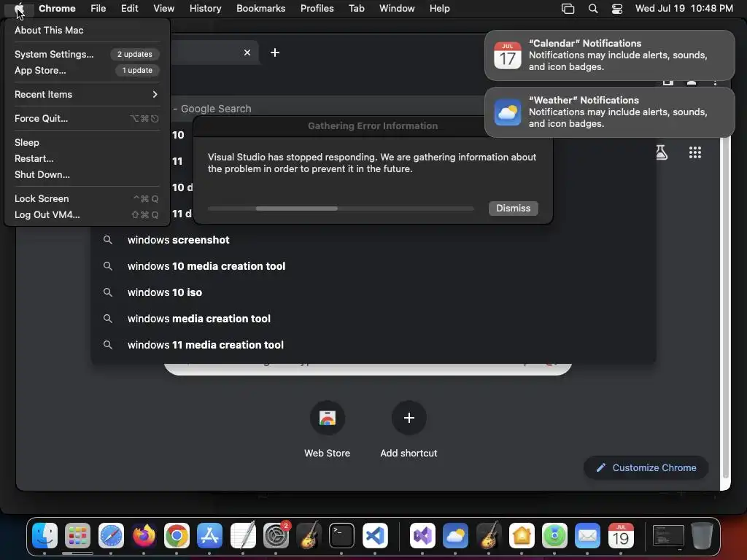Click the Web Store shortcut icon
747x560 pixels.
[328, 418]
